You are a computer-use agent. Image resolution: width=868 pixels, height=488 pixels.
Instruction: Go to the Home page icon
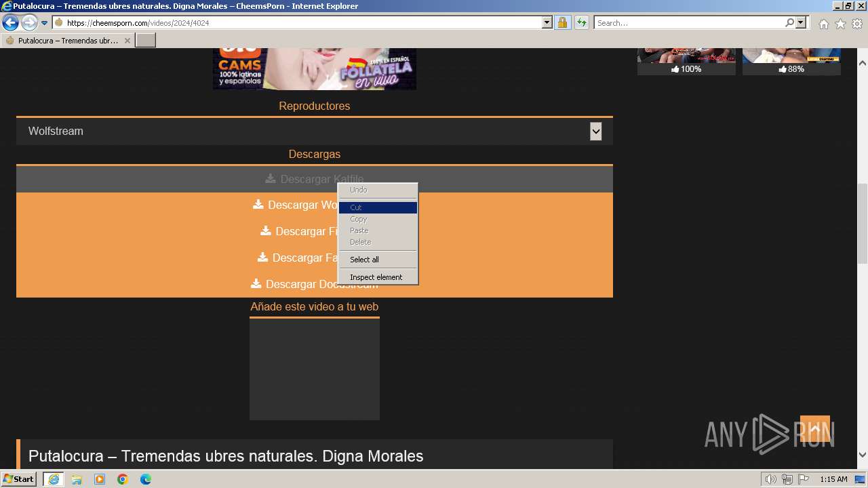[x=823, y=24]
